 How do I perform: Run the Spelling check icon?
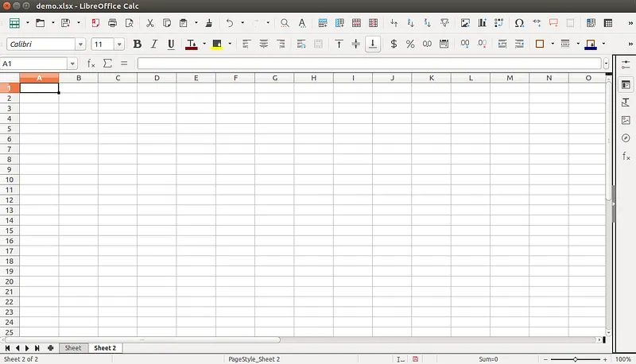[x=302, y=23]
